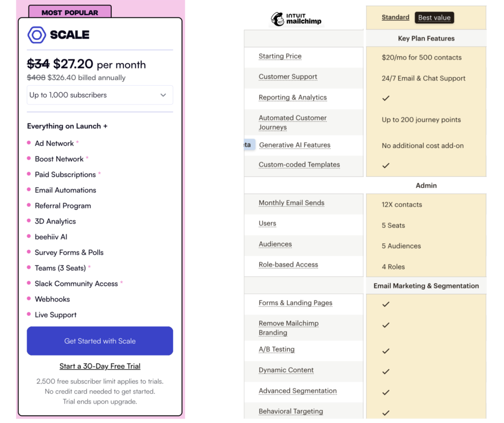Click the chevron in the subscribers field
Viewport: 504px width, 423px height.
[163, 95]
